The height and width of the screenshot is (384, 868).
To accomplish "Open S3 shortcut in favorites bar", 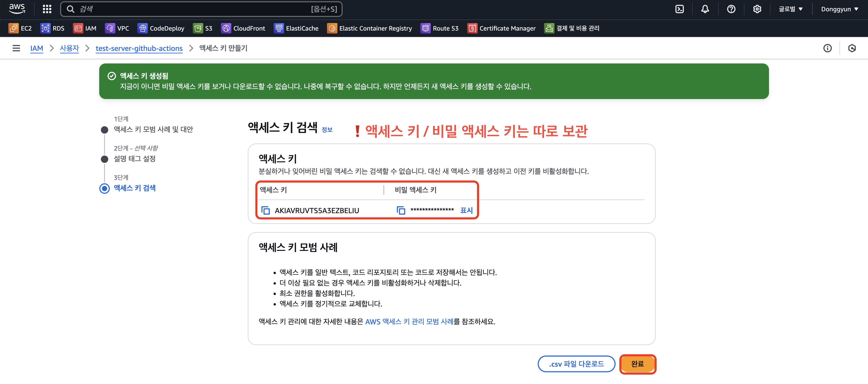I will (x=203, y=28).
